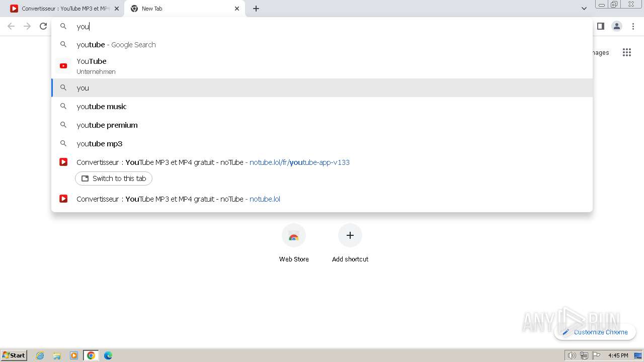Screen dimensions: 644x362
Task: Open File Explorer from the taskbar
Action: coord(57,355)
